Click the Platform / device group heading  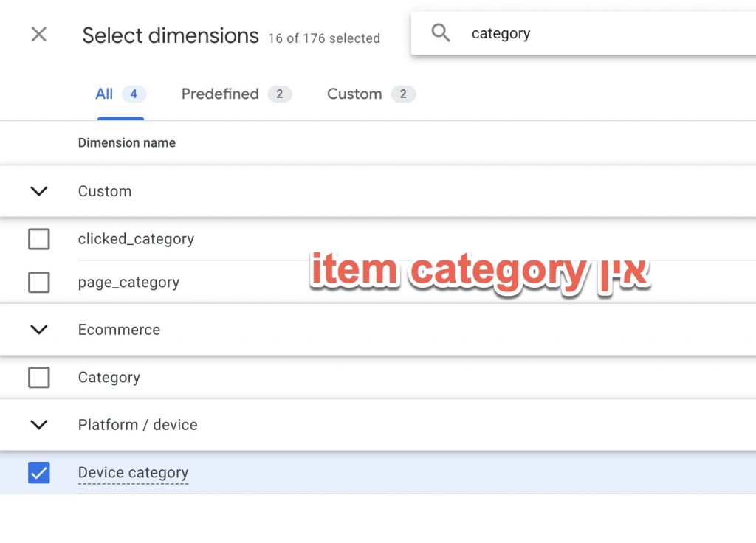click(138, 424)
